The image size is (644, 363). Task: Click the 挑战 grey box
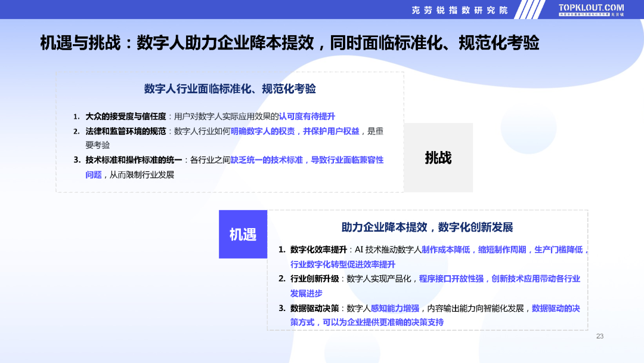click(x=438, y=158)
